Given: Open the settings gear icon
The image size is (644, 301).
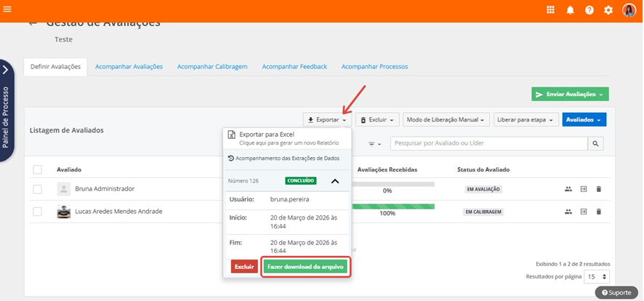Looking at the screenshot, I should pyautogui.click(x=608, y=10).
